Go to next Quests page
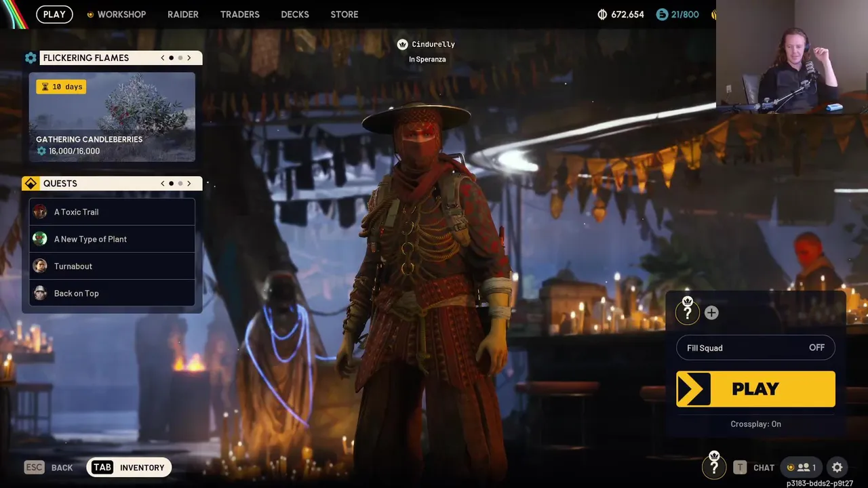 [x=189, y=183]
